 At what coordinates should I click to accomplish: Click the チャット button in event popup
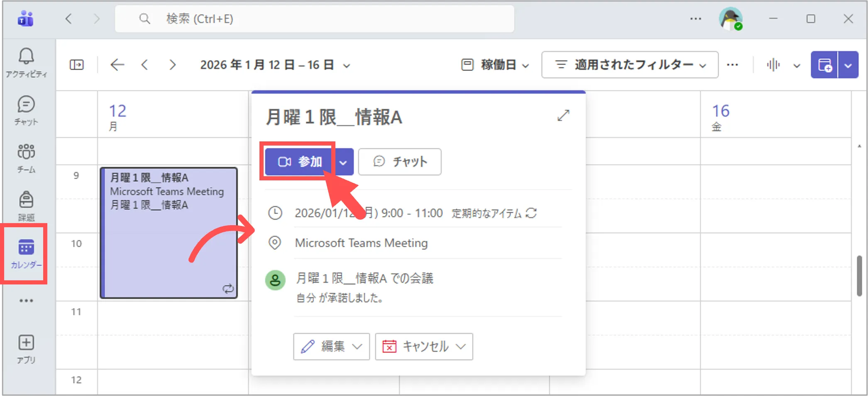coord(400,162)
